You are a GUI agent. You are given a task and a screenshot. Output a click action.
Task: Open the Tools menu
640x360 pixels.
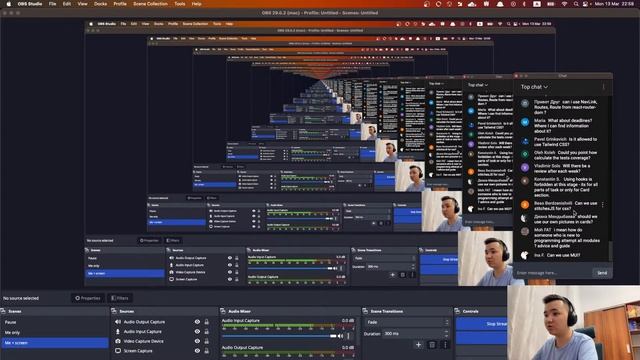[x=180, y=4]
